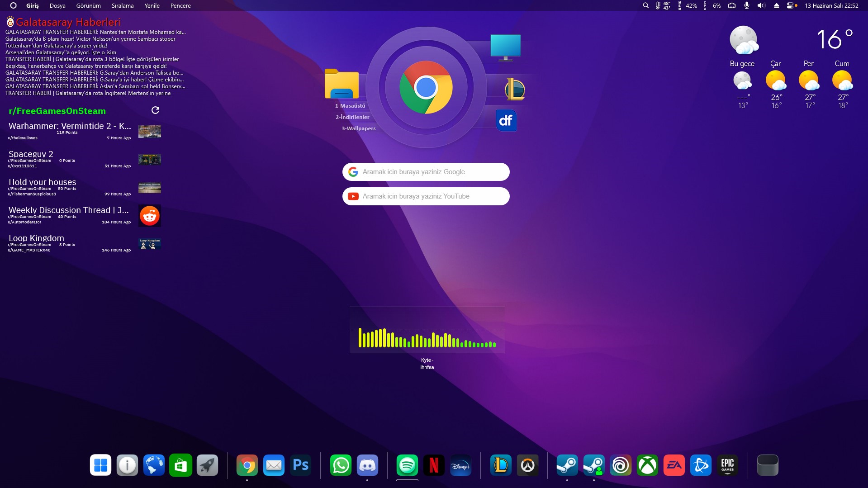This screenshot has height=488, width=868.
Task: Open the yellow folder icon beside the launcher
Action: pos(342,84)
